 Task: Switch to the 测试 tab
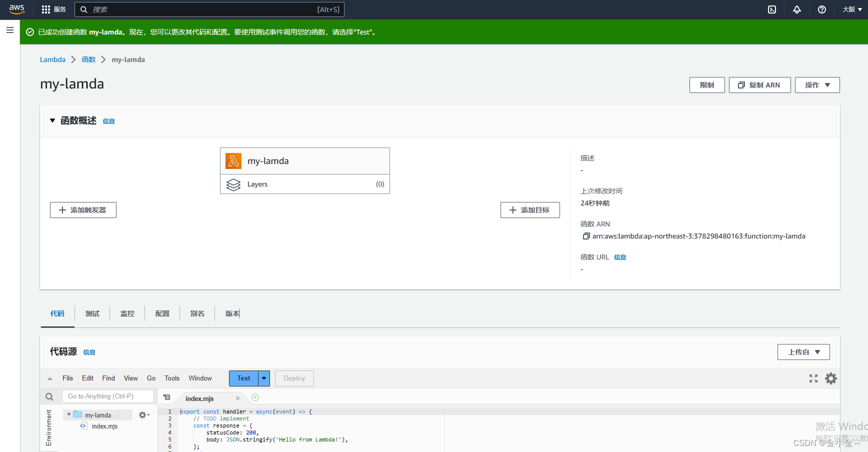tap(92, 313)
